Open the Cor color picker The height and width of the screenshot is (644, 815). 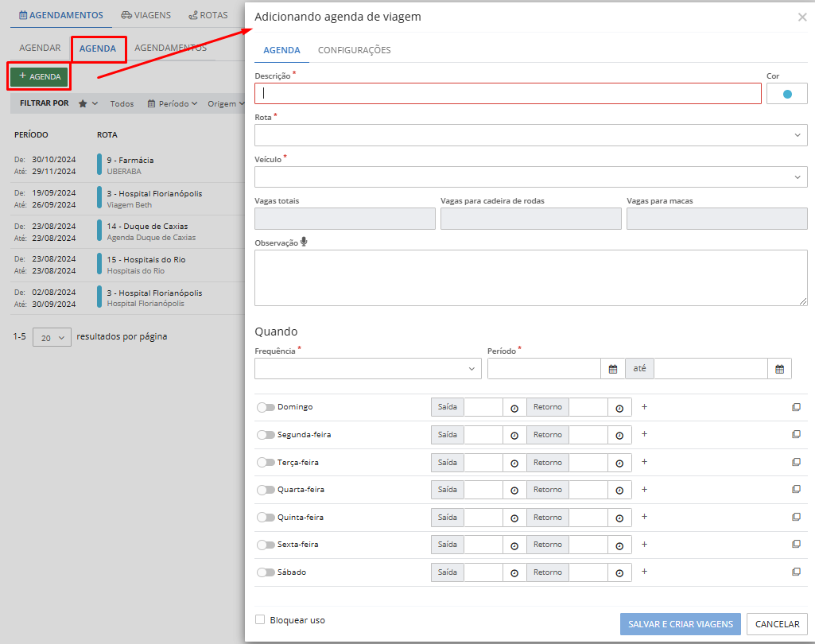[x=787, y=94]
